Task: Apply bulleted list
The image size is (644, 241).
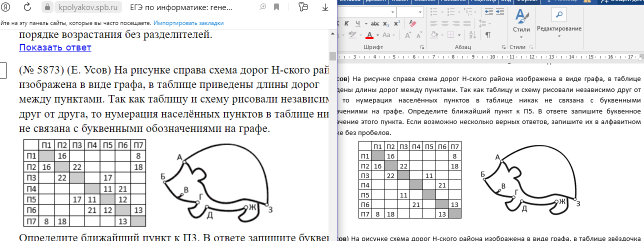Action: (433, 11)
